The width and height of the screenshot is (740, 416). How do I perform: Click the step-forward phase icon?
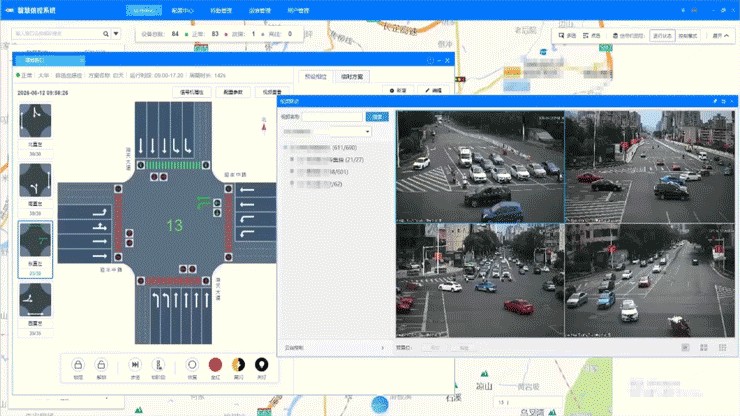pyautogui.click(x=135, y=365)
